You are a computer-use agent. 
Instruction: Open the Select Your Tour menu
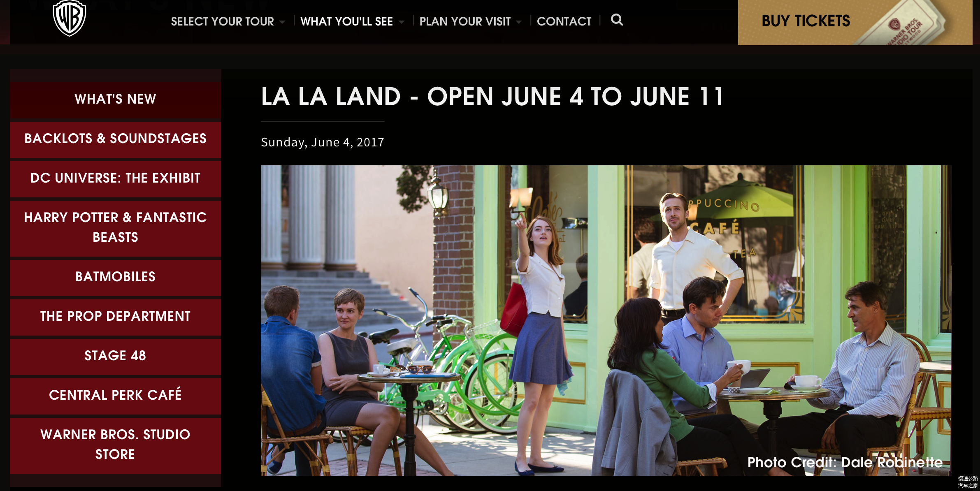pyautogui.click(x=222, y=21)
